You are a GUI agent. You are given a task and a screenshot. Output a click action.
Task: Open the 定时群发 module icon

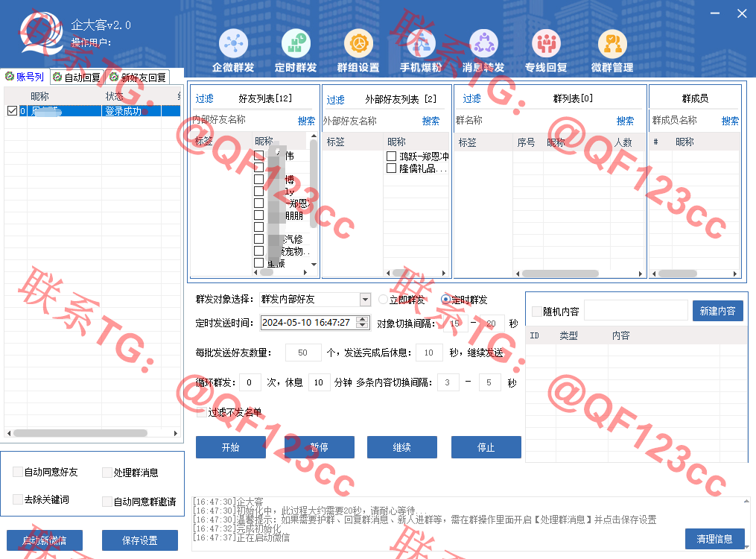pyautogui.click(x=296, y=43)
